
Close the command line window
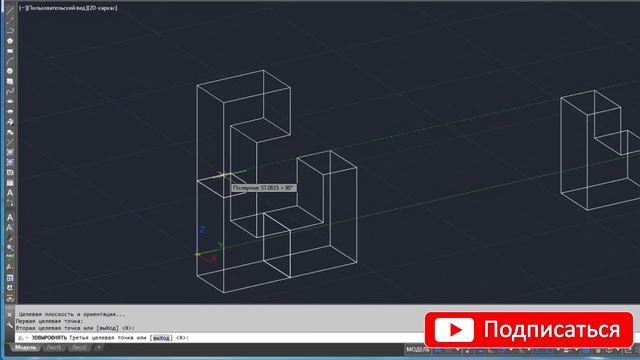(x=10, y=315)
